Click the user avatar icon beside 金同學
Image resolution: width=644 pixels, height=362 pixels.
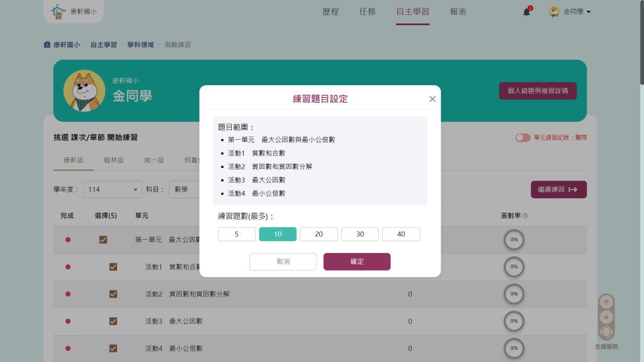coord(554,12)
